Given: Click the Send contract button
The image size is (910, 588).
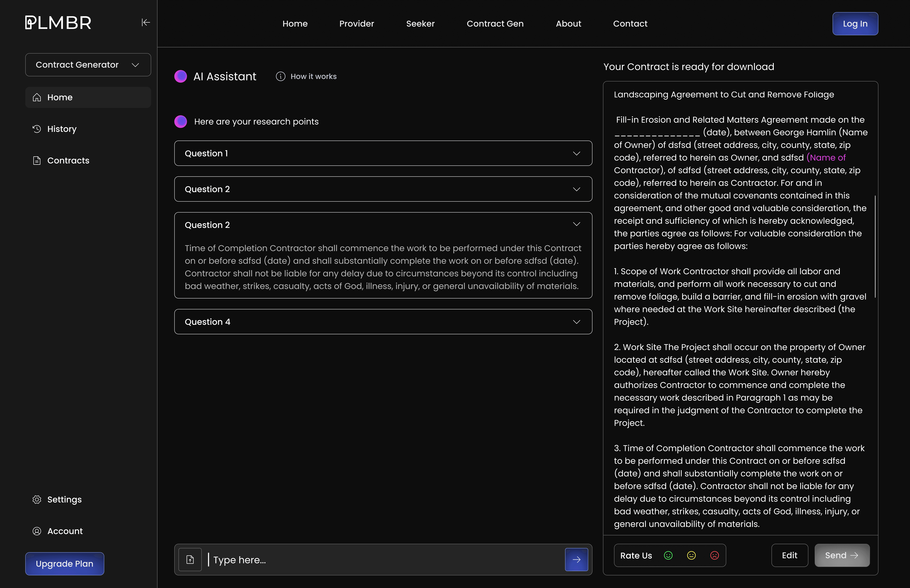Looking at the screenshot, I should pos(842,556).
